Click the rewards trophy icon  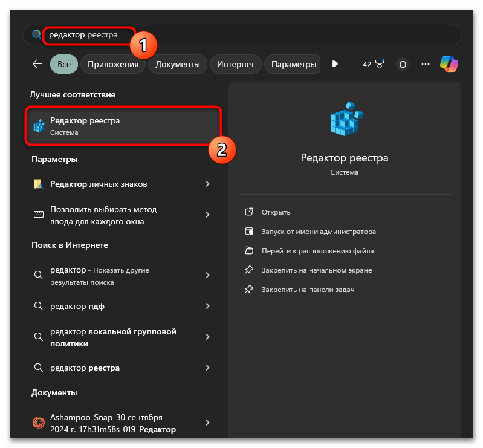coord(380,63)
